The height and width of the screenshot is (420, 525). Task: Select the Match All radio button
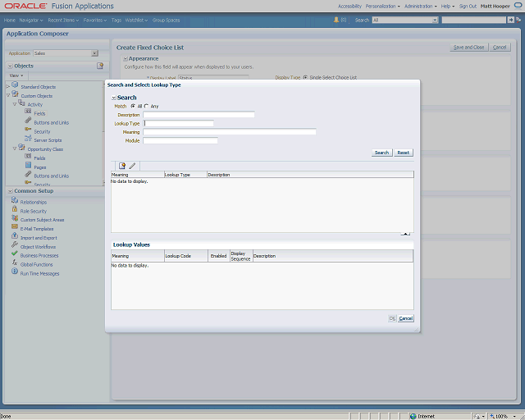pyautogui.click(x=133, y=106)
